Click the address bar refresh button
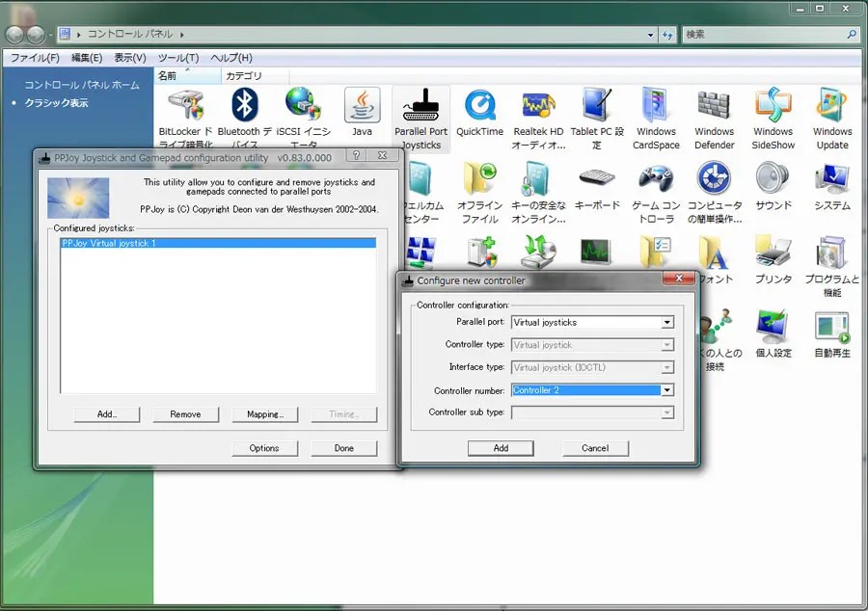Viewport: 868px width, 611px height. click(x=667, y=35)
